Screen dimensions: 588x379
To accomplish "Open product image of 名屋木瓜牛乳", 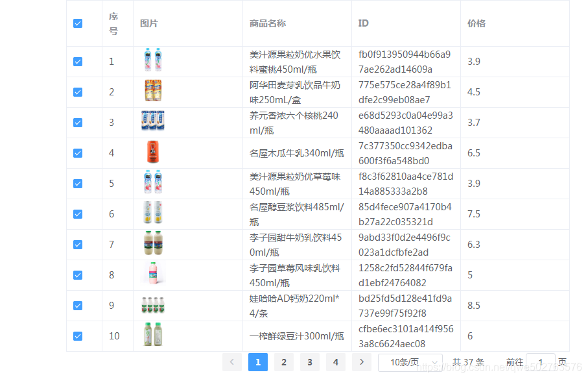I will (153, 151).
